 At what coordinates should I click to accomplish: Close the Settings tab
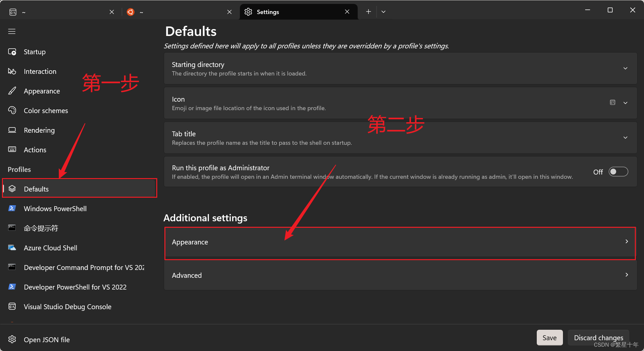tap(347, 12)
